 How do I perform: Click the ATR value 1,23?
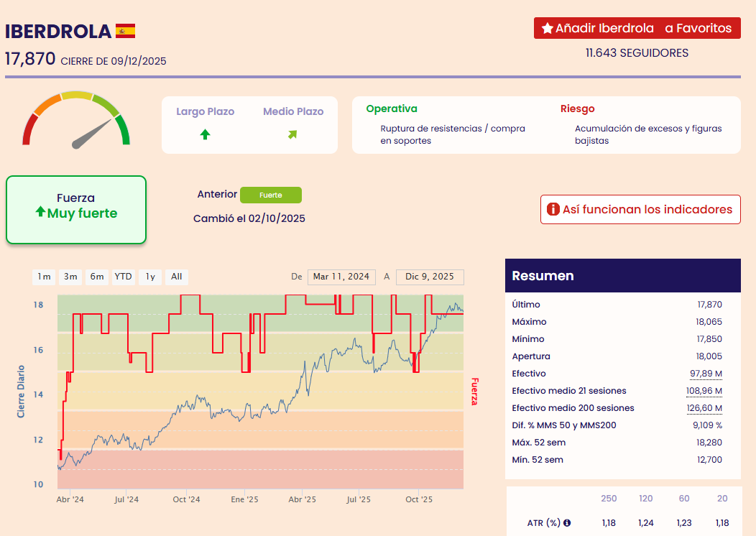(x=684, y=523)
